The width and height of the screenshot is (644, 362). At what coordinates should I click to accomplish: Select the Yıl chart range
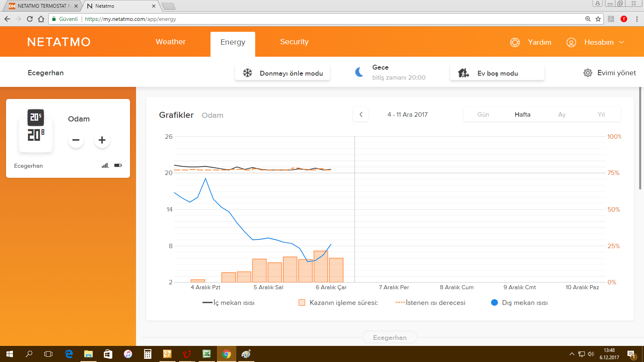[x=601, y=115]
